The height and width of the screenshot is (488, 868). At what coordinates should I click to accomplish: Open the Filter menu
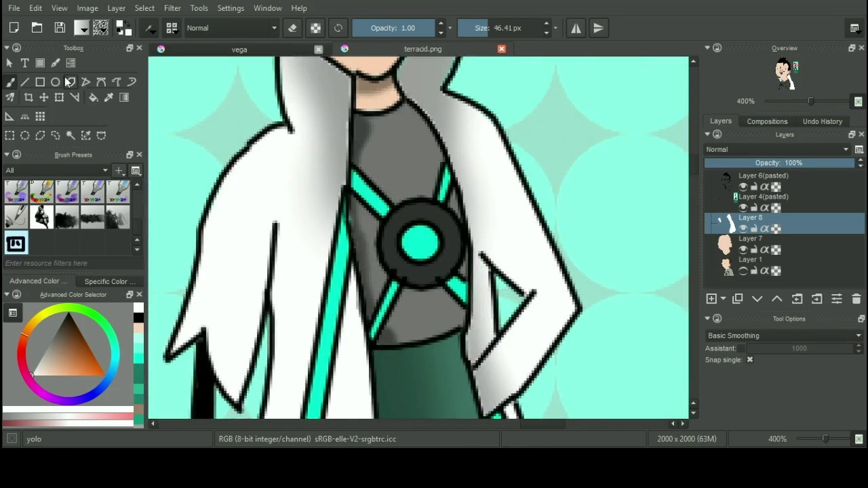tap(172, 8)
